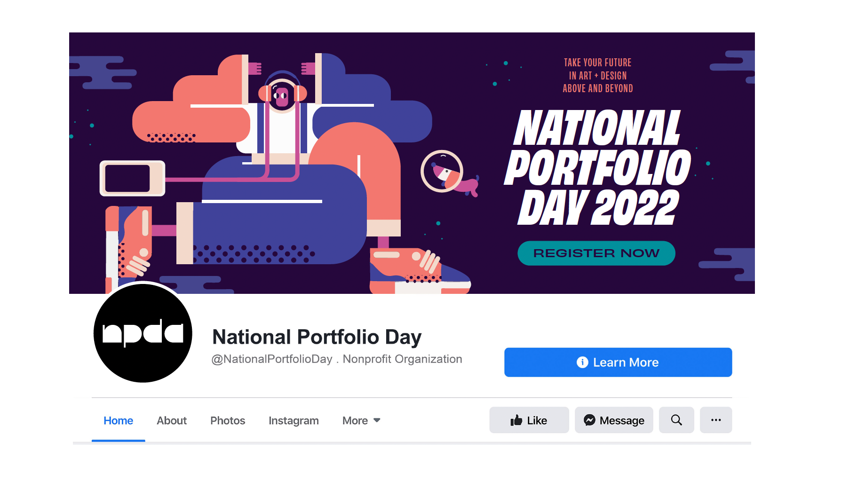This screenshot has height=504, width=841.
Task: Click Register Now on the cover banner
Action: pos(596,253)
